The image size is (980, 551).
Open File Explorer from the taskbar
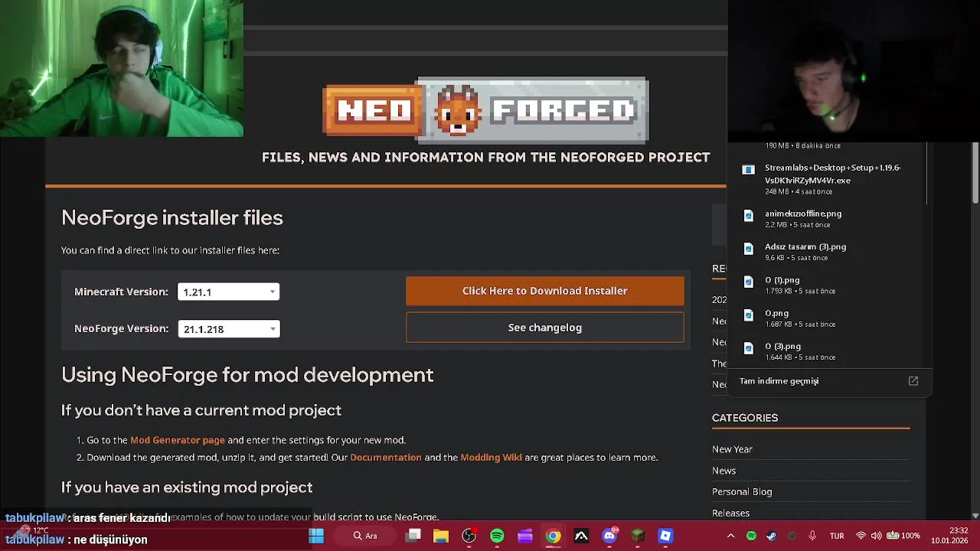coord(441,536)
